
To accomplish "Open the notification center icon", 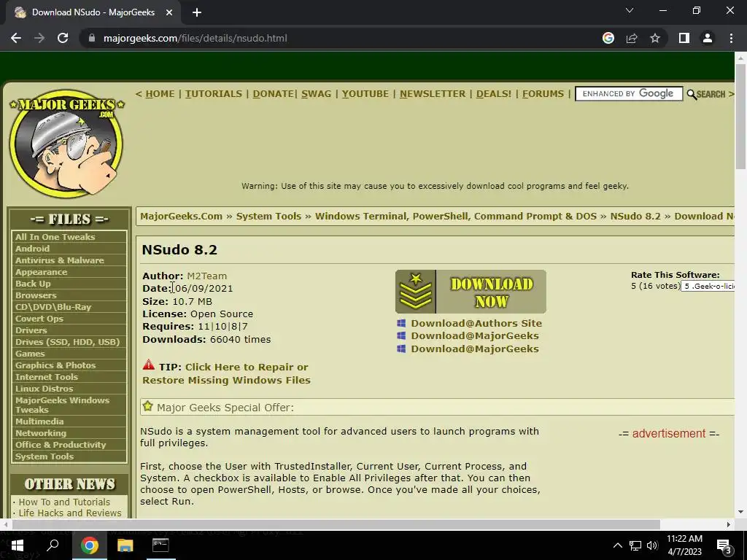I will pyautogui.click(x=724, y=546).
